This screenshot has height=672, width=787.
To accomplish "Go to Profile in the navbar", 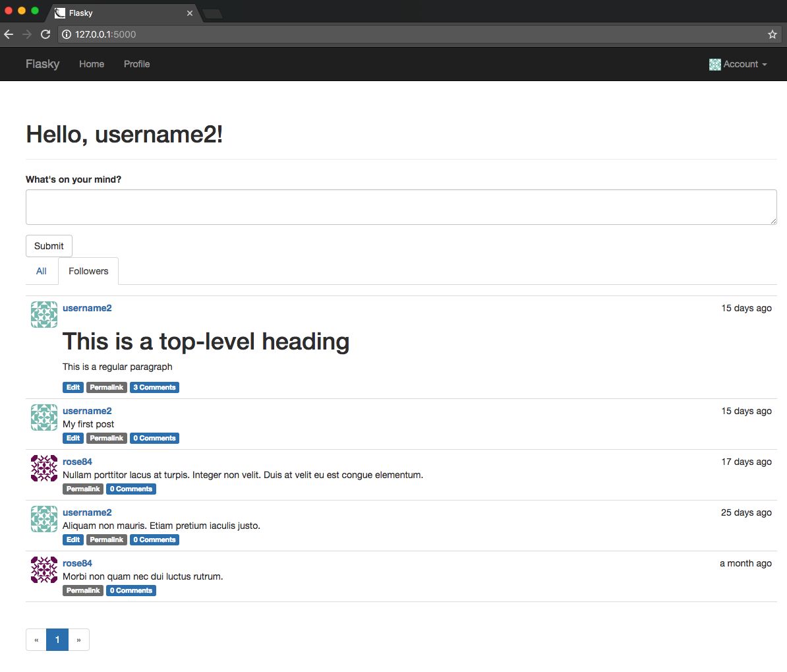I will pyautogui.click(x=136, y=64).
